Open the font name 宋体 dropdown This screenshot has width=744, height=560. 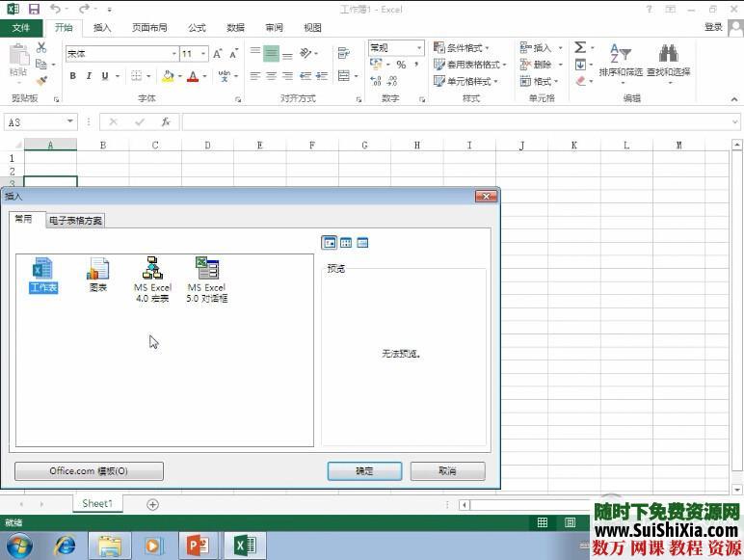click(x=174, y=54)
